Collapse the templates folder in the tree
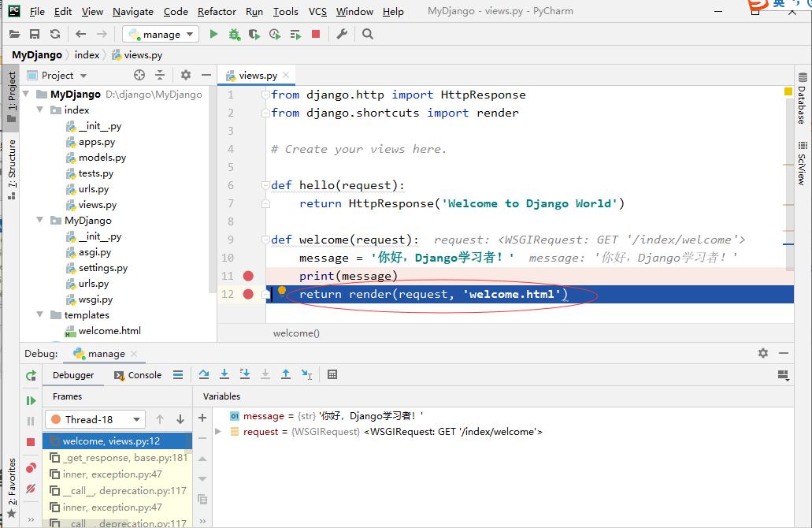Viewport: 812px width, 528px height. (x=40, y=315)
